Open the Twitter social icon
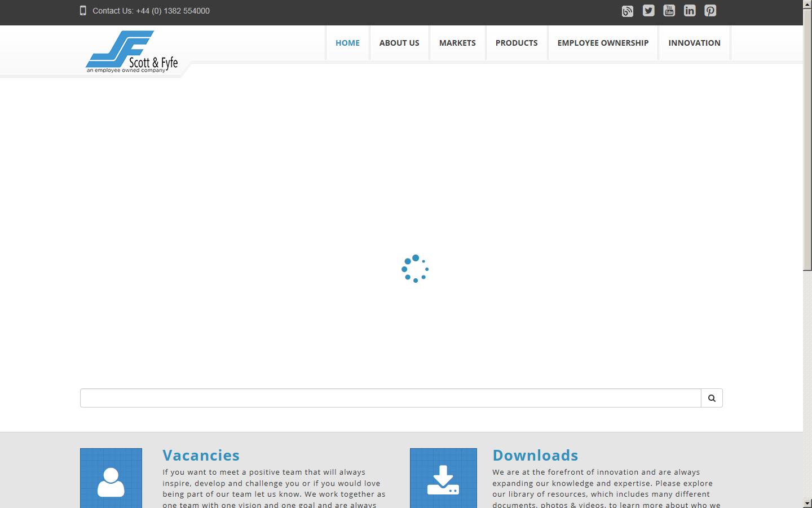 648,11
